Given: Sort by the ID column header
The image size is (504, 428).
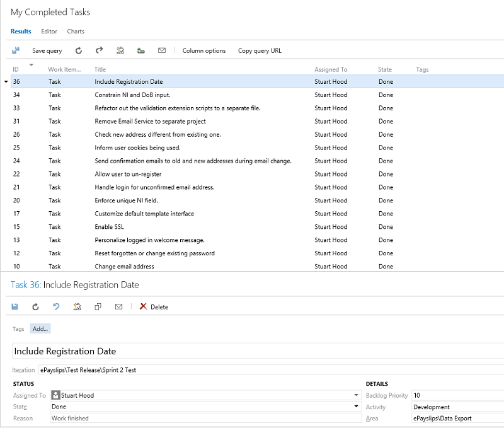Looking at the screenshot, I should tap(16, 69).
